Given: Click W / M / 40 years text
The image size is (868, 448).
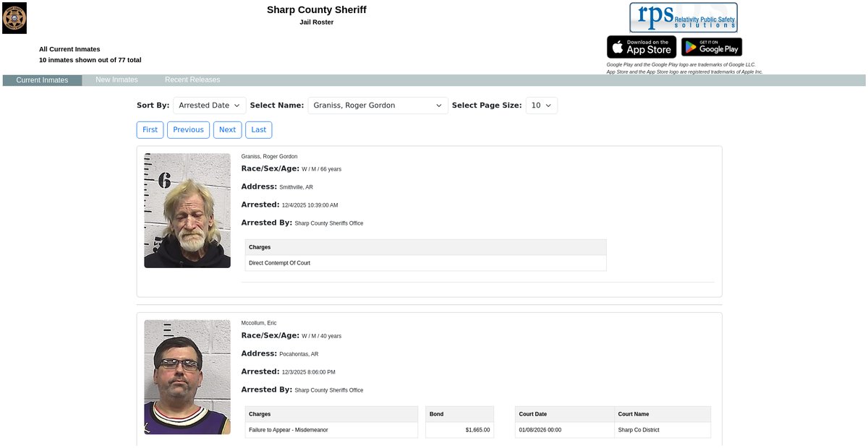Looking at the screenshot, I should (x=321, y=336).
